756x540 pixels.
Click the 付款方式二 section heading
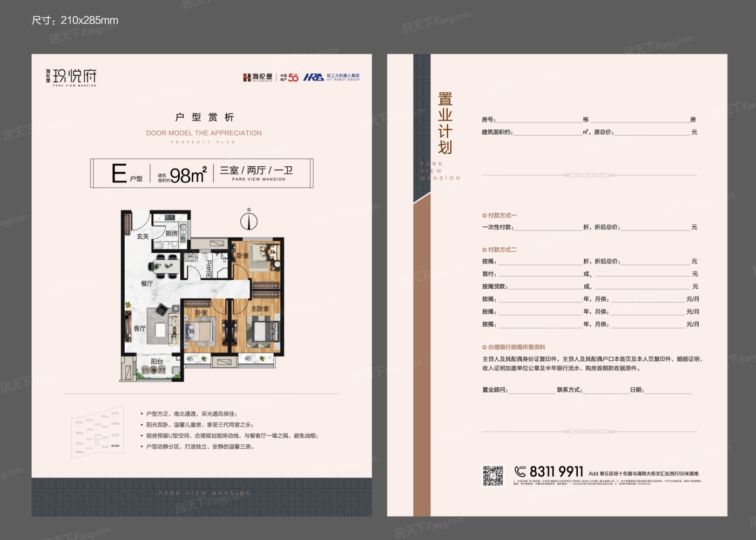(502, 250)
